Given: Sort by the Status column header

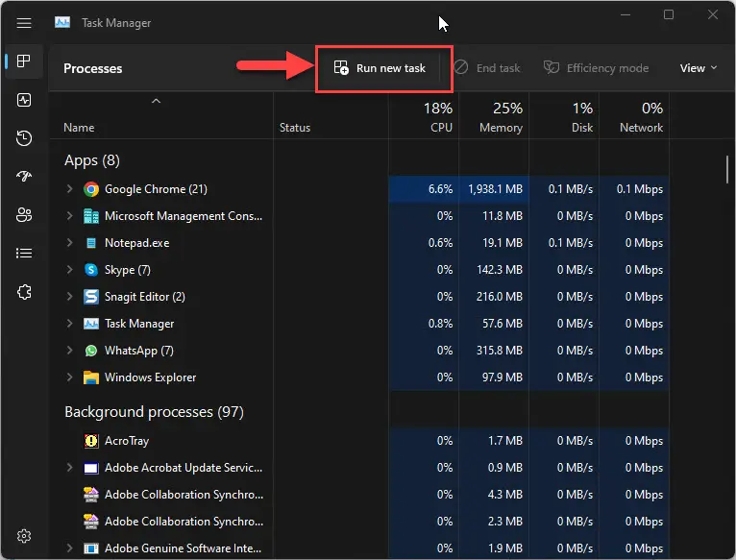Looking at the screenshot, I should pyautogui.click(x=331, y=116).
